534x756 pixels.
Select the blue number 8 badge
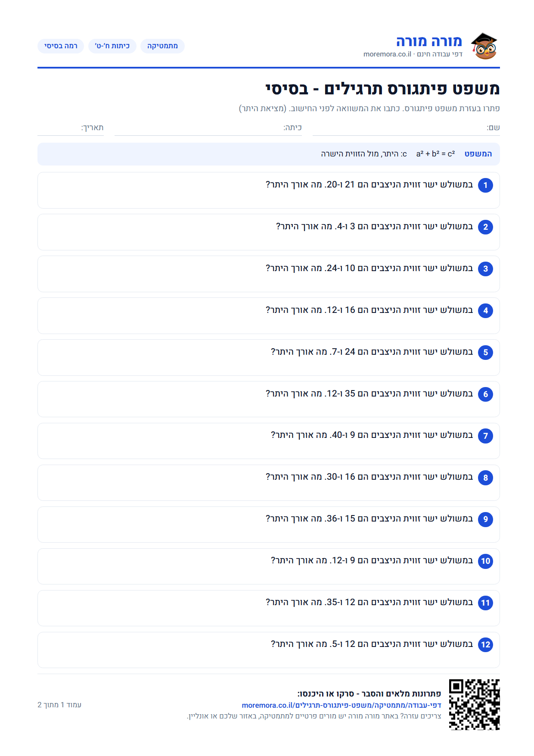[x=485, y=478]
